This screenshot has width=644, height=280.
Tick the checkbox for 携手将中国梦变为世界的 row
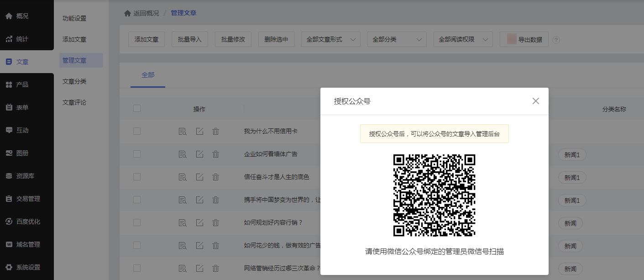click(x=137, y=200)
